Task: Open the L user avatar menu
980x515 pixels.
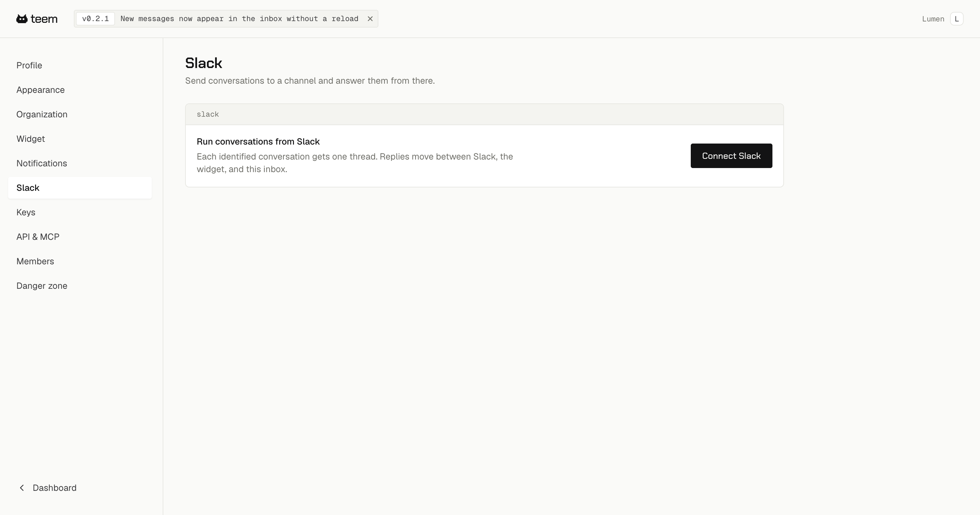Action: pyautogui.click(x=957, y=19)
